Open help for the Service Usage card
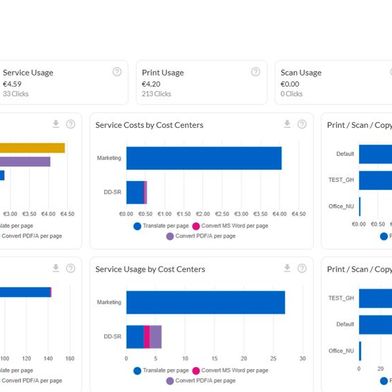The image size is (392, 392). pos(117,72)
